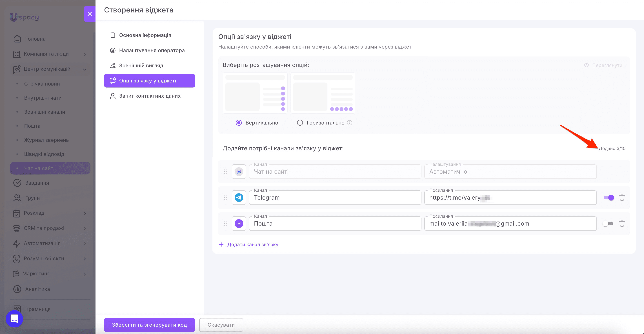644x334 pixels.
Task: Click info icon next to Горизонтально
Action: pyautogui.click(x=350, y=123)
